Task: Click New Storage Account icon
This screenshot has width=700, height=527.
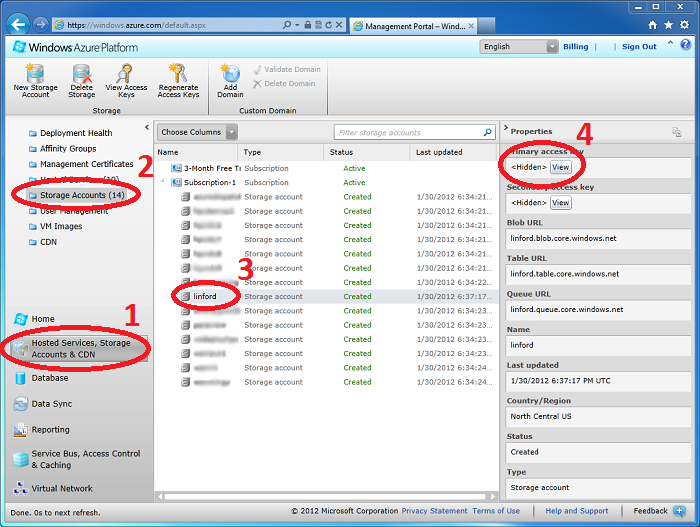Action: (x=35, y=73)
